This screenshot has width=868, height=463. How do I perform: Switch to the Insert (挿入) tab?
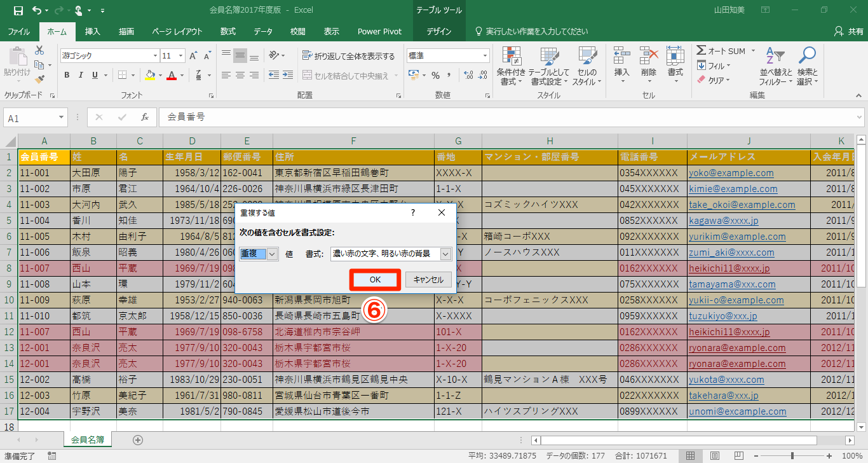click(x=93, y=32)
